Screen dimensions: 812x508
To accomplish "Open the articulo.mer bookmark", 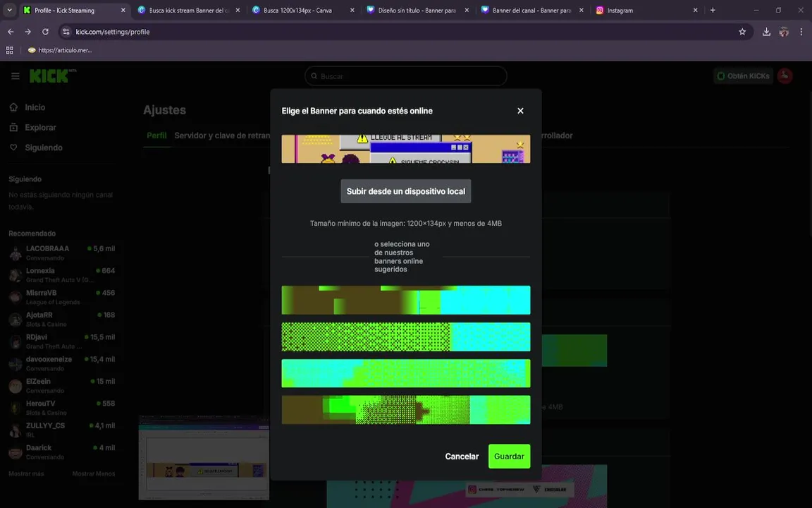I will (x=60, y=50).
